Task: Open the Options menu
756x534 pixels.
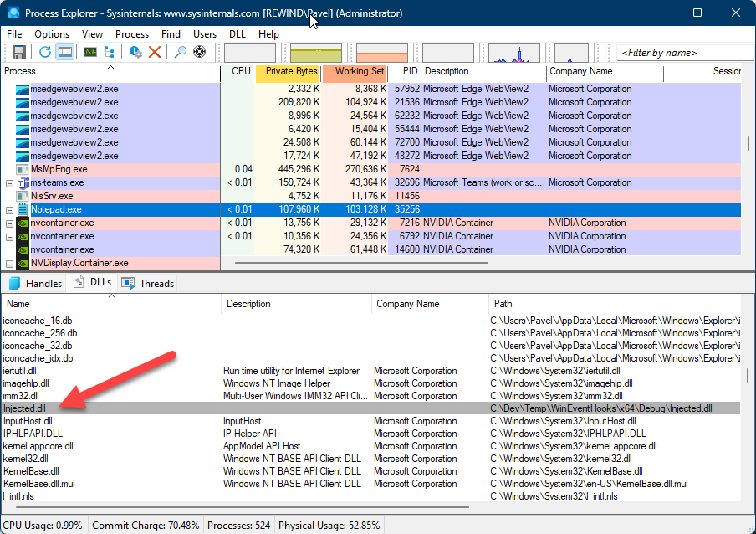Action: pyautogui.click(x=52, y=34)
